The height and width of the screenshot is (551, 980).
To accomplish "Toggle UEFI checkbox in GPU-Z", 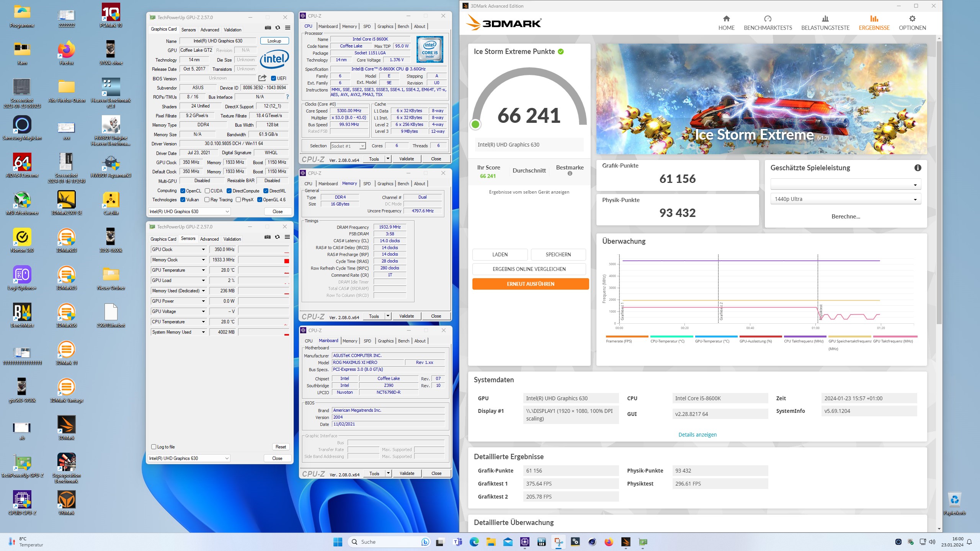I will point(273,78).
